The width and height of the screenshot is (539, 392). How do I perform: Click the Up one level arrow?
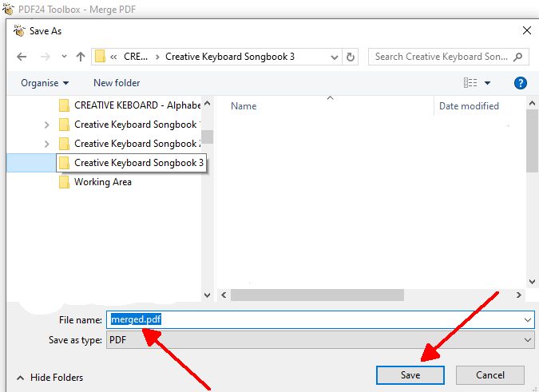[x=81, y=57]
